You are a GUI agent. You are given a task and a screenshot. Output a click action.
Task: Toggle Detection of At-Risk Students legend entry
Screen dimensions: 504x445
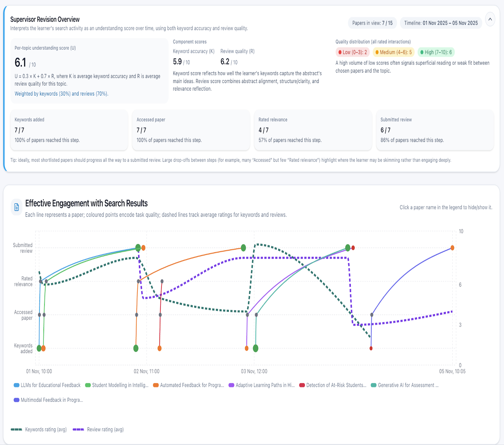click(333, 385)
